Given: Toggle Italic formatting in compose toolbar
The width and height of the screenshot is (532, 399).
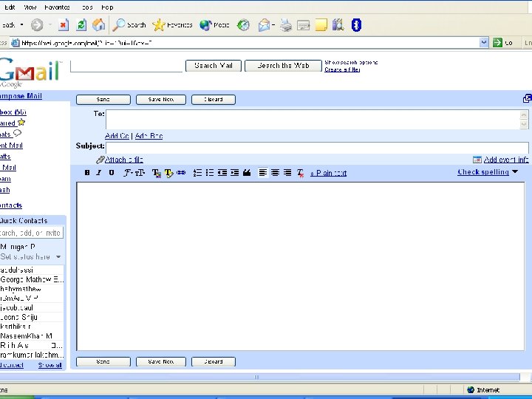Looking at the screenshot, I should (99, 173).
